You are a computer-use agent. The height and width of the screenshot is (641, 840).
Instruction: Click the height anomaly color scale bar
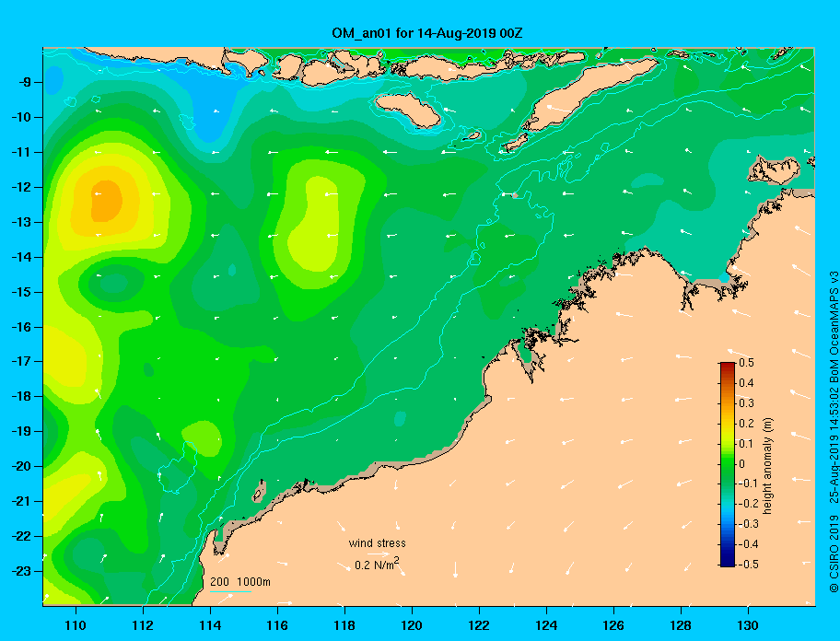[728, 464]
